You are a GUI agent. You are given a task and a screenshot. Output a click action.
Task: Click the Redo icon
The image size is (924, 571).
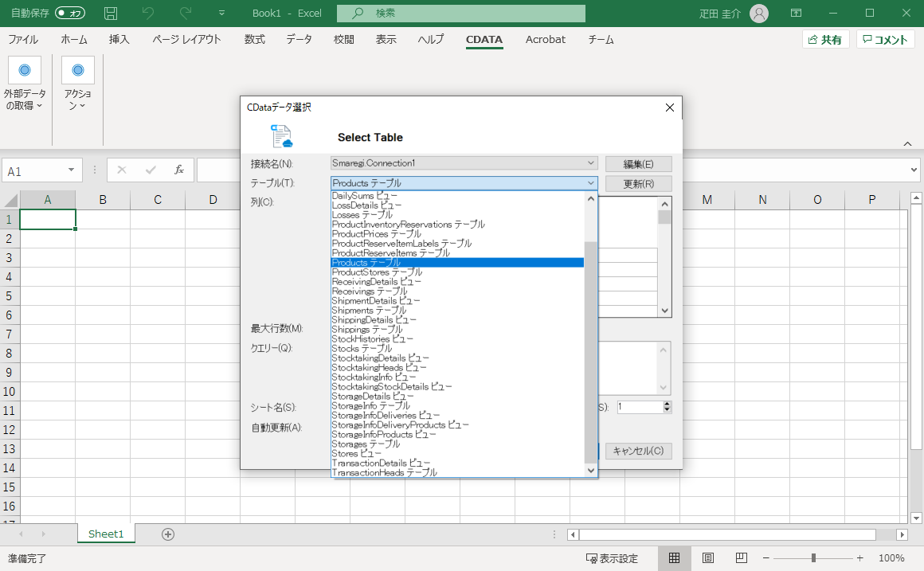pos(186,13)
